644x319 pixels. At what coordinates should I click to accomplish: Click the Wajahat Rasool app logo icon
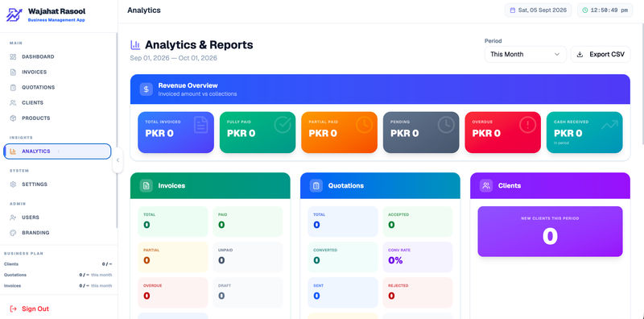pos(14,14)
